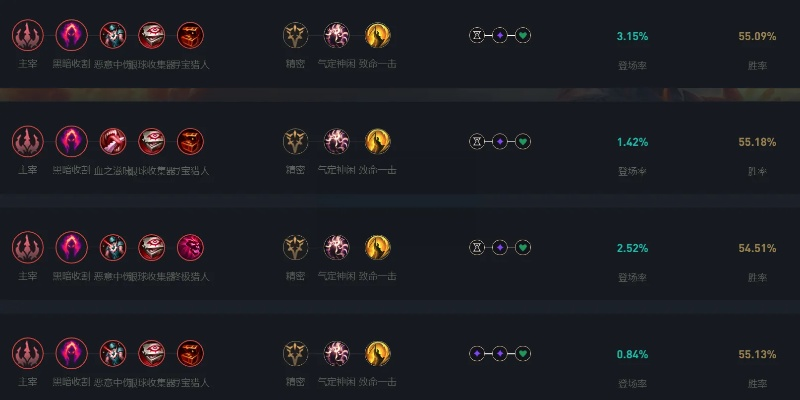Click Dark Harvest icon in the 0.84% row
This screenshot has width=800, height=400.
pos(71,353)
